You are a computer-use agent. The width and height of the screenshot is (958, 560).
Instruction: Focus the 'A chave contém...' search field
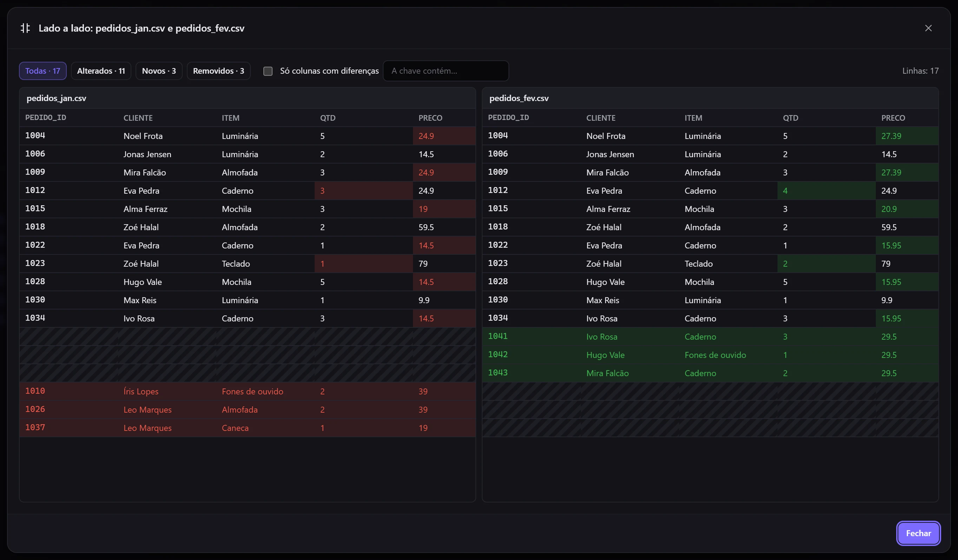pos(446,71)
